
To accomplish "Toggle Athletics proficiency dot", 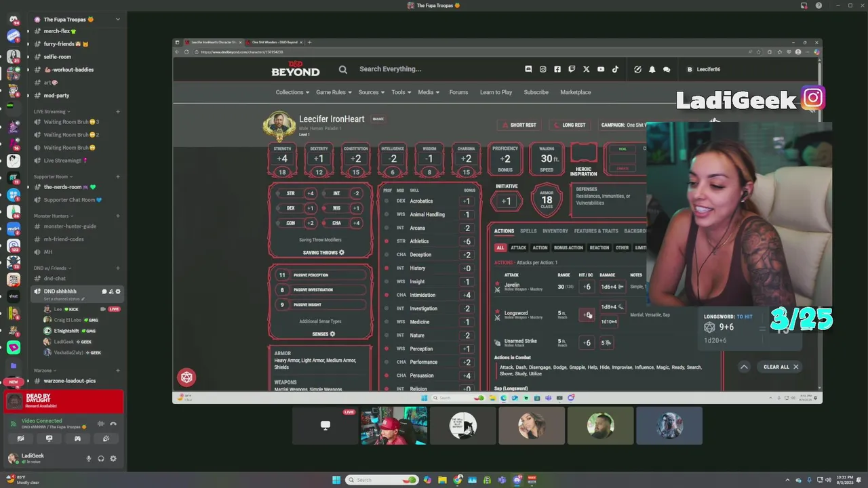I will (387, 241).
